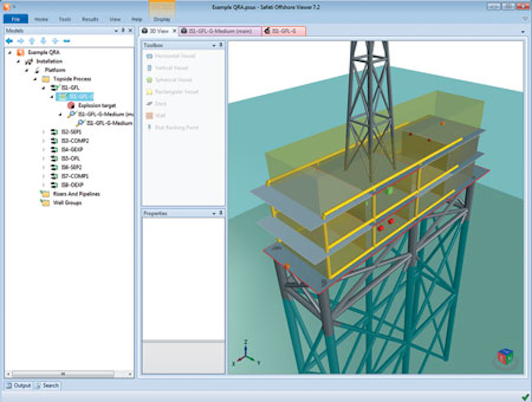Select the Rectangular Vessel tool in Toolbox
The image size is (532, 402).
(x=172, y=92)
